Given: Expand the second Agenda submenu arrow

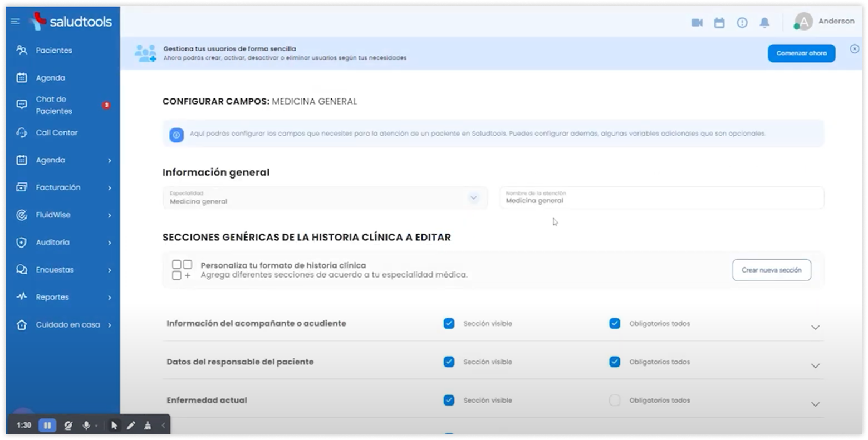Looking at the screenshot, I should coord(110,160).
